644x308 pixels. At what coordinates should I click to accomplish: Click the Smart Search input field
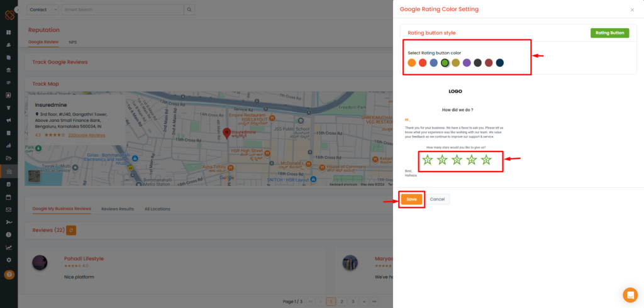(123, 9)
